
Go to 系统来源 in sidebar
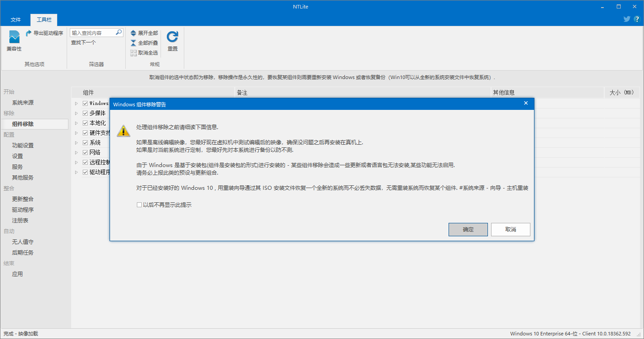pos(23,103)
